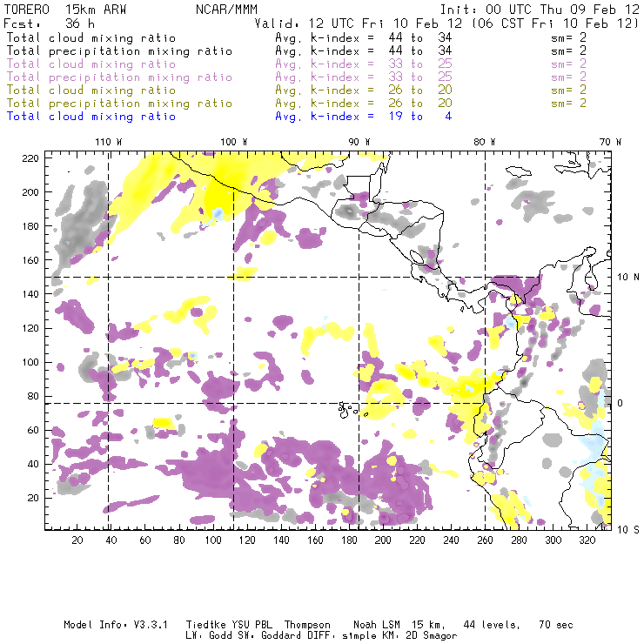Select the purple "Total precipitation mixing ratio" legend line
Viewport: 644px width, 644px height.
point(119,77)
